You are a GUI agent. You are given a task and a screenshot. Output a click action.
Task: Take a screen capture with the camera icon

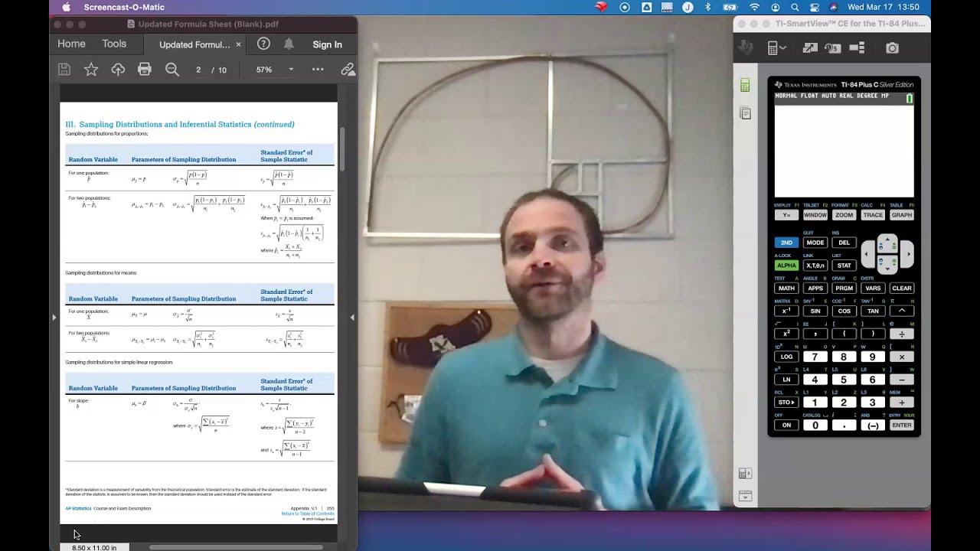coord(893,48)
